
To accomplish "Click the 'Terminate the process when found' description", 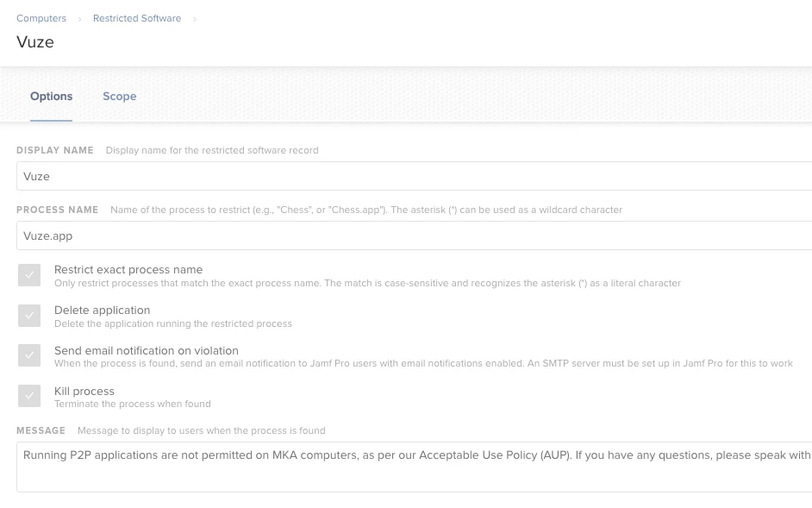I will tap(133, 404).
